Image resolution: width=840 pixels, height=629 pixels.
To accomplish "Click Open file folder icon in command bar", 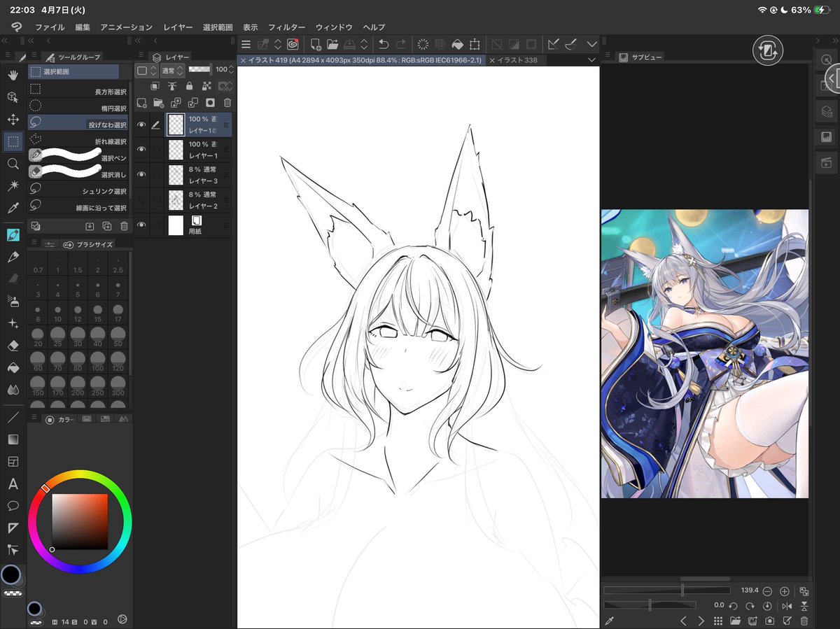I will 332,44.
